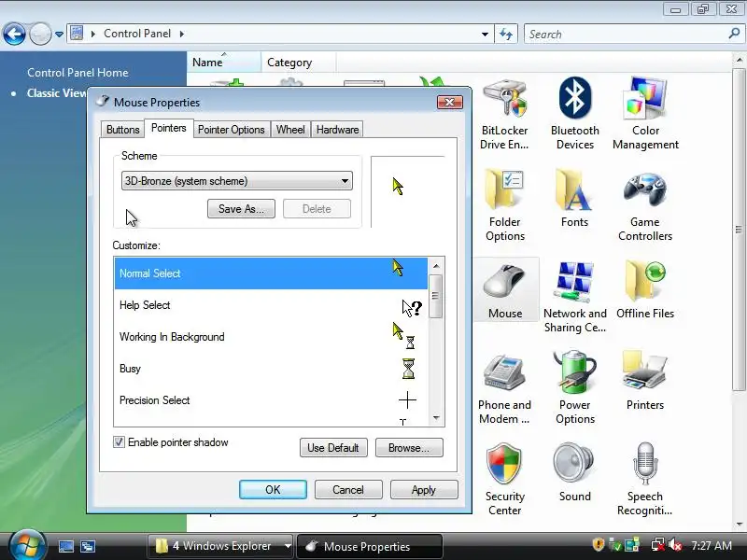Click the 7:27 AM taskbar clock

tap(712, 545)
